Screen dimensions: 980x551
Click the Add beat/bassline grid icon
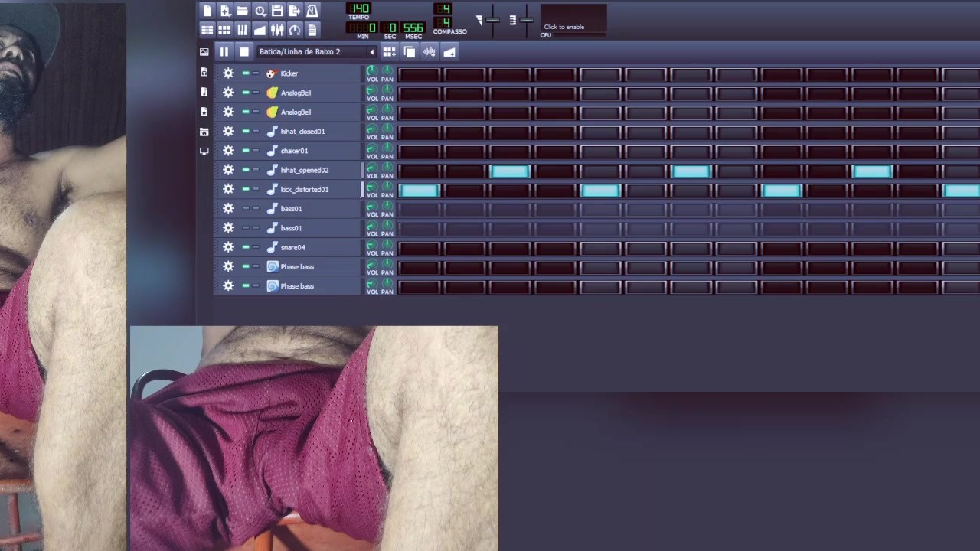[x=389, y=51]
